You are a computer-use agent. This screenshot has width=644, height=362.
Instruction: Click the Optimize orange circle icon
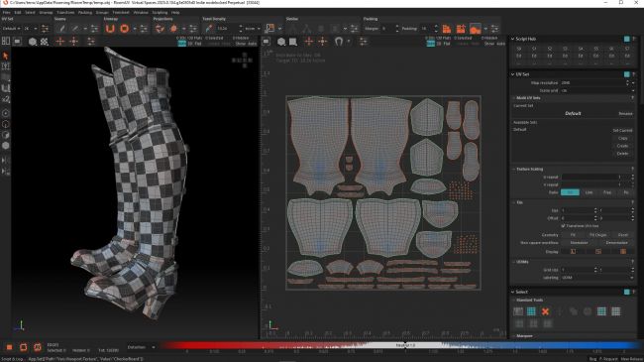pos(124,29)
